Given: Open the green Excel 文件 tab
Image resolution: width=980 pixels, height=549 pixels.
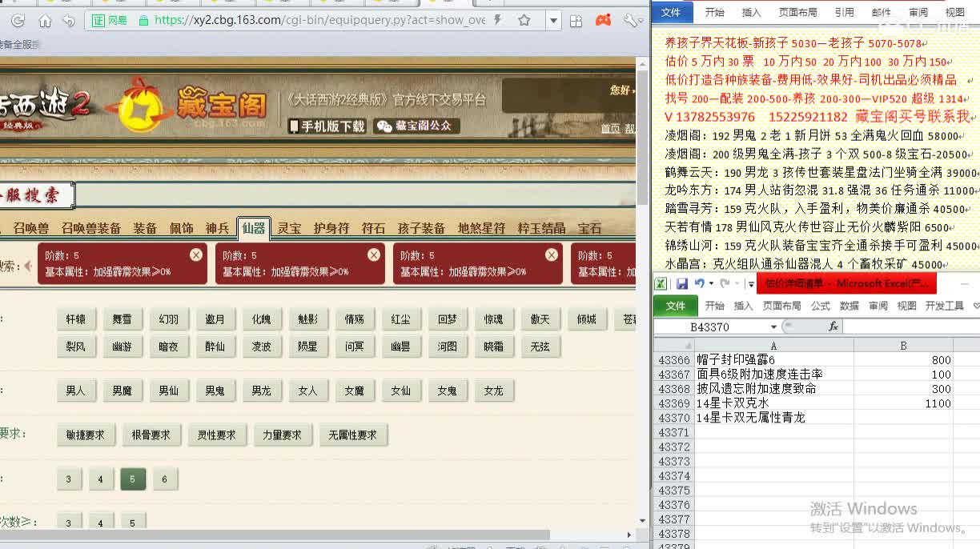Looking at the screenshot, I should pos(675,306).
